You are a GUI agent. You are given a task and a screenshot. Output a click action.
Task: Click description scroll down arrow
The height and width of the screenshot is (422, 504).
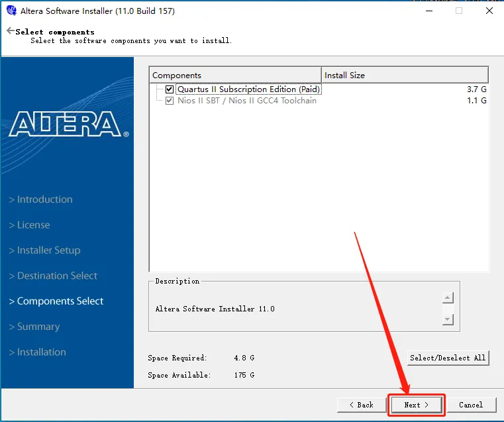(x=448, y=319)
